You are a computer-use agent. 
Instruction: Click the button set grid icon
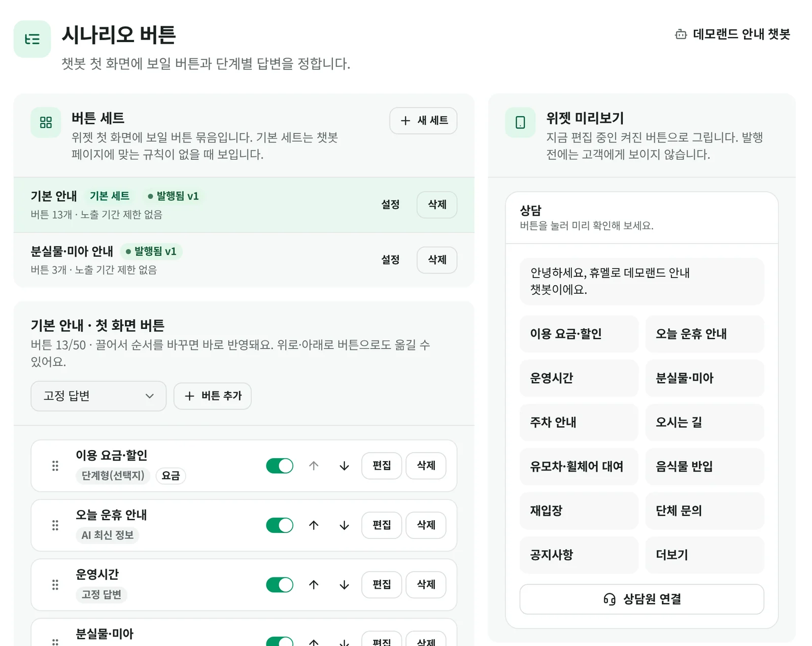46,122
